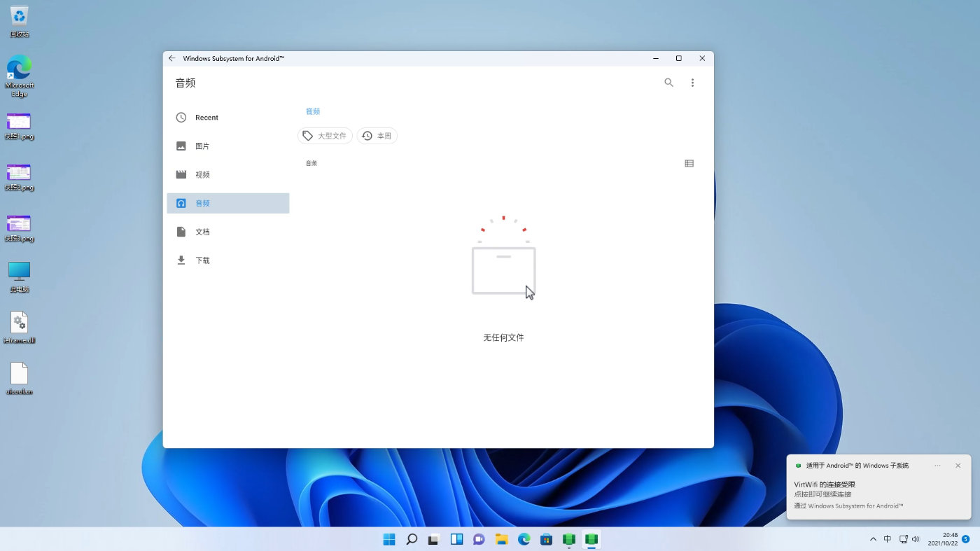Minimize the Windows Subsystem for Android window
The width and height of the screenshot is (980, 551).
(x=655, y=59)
